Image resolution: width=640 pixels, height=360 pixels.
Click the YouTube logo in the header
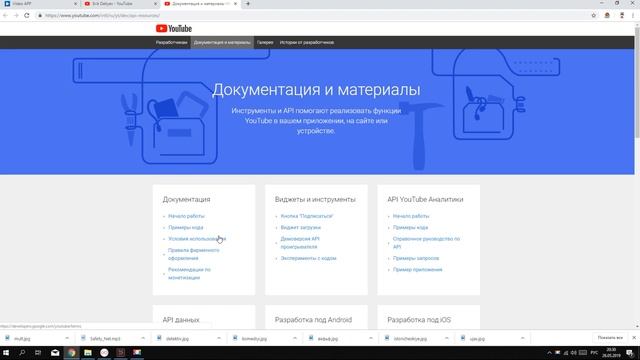pos(174,29)
